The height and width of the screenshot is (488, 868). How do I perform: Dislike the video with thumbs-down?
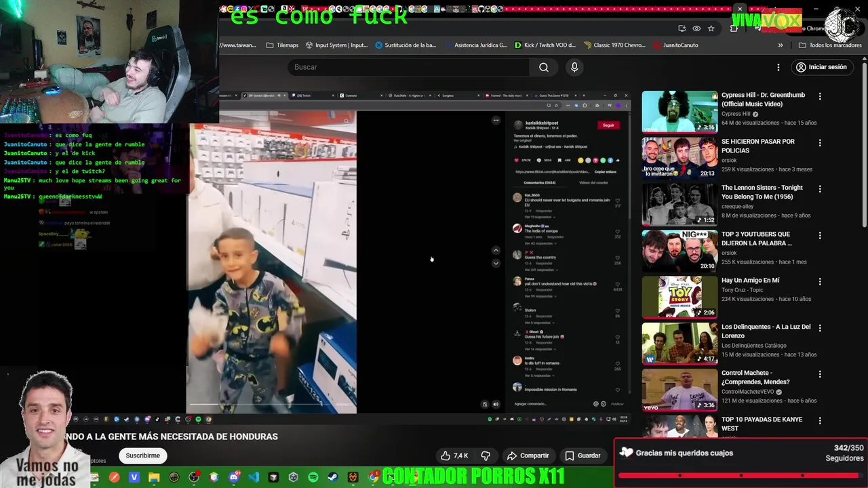[486, 455]
